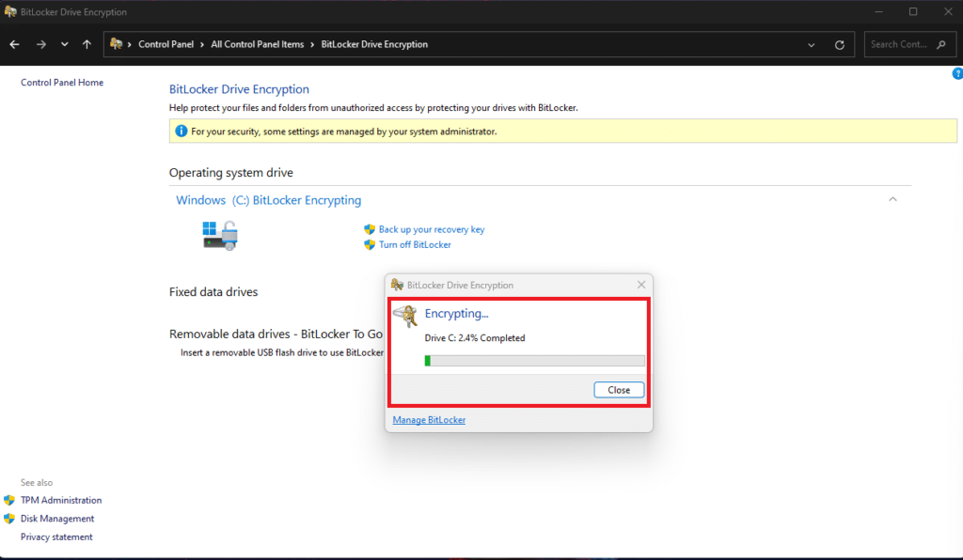963x560 pixels.
Task: Open the Manage BitLocker link
Action: point(429,420)
